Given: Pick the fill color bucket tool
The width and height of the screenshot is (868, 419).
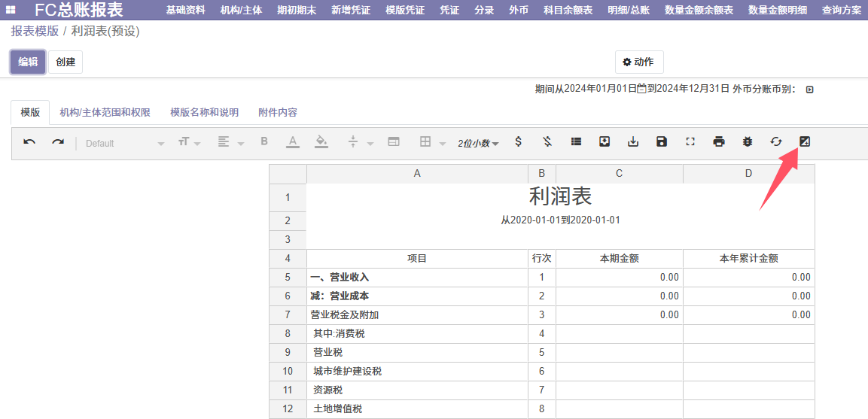Looking at the screenshot, I should tap(321, 142).
